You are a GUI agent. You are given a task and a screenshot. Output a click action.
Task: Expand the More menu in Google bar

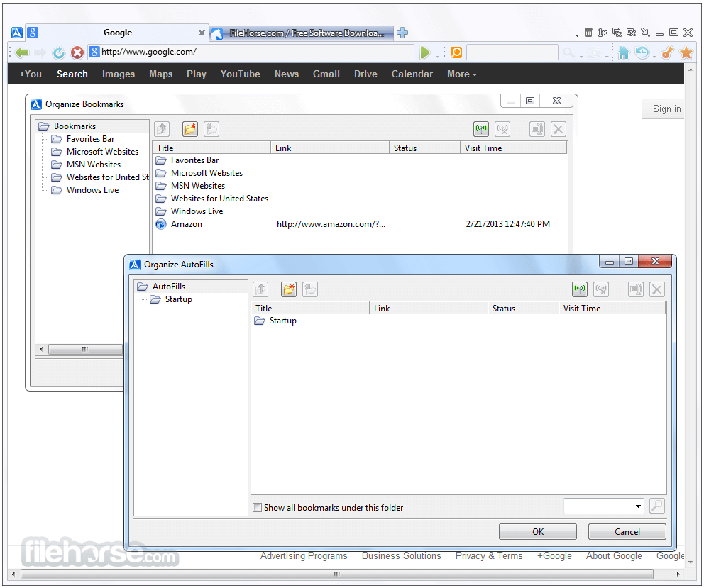(461, 74)
